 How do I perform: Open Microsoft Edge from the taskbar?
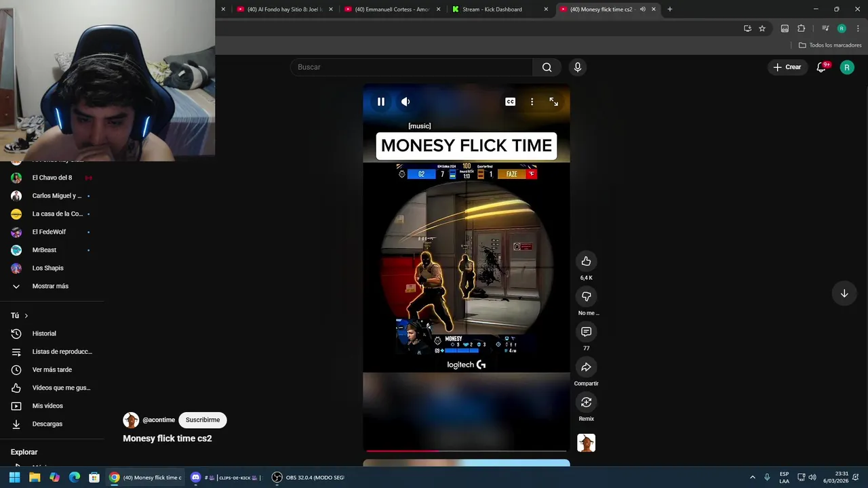point(75,478)
